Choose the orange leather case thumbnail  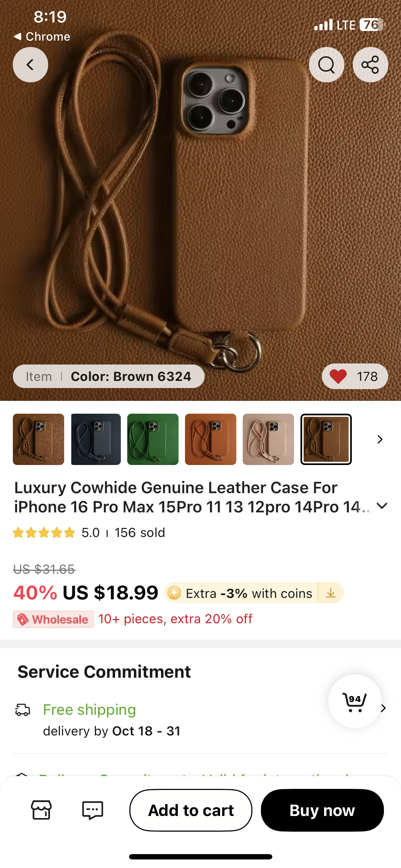coord(211,439)
